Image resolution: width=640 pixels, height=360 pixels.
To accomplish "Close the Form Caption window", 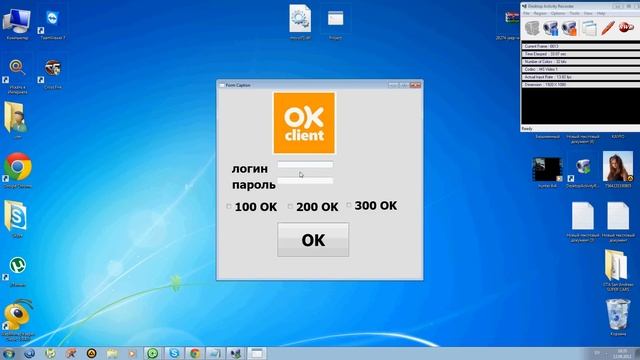I will tap(415, 85).
